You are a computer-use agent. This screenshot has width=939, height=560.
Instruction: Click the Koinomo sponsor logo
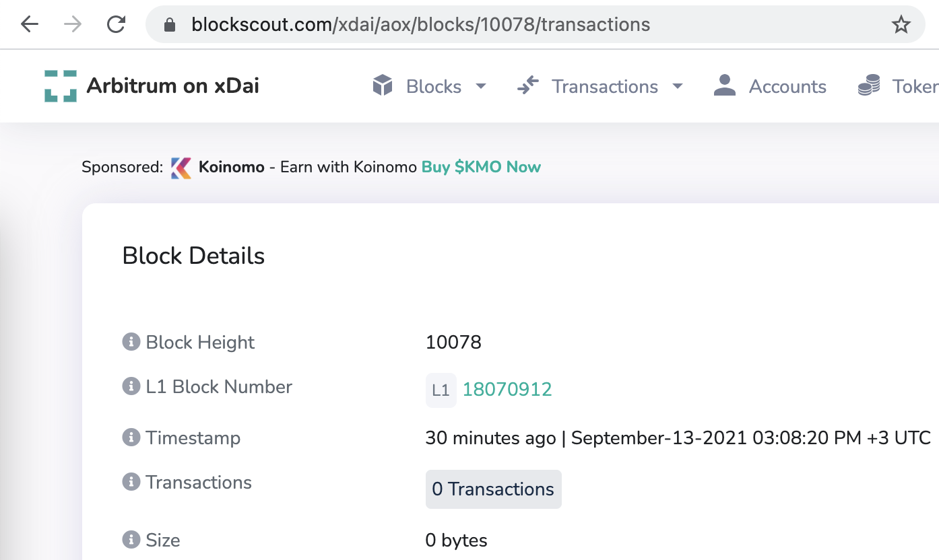tap(181, 166)
